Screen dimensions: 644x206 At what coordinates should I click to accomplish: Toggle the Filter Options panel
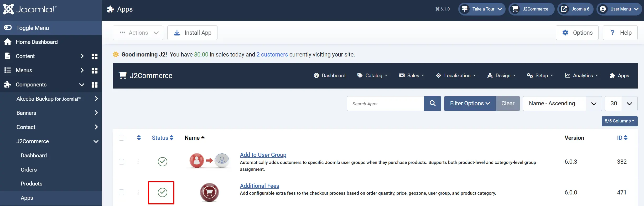(470, 104)
